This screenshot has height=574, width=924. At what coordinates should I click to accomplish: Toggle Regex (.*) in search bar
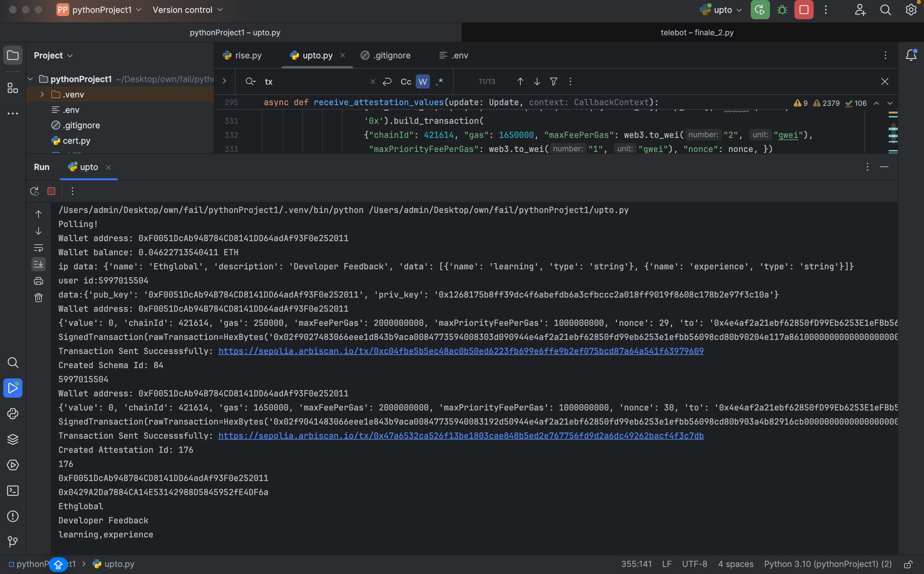pos(440,82)
